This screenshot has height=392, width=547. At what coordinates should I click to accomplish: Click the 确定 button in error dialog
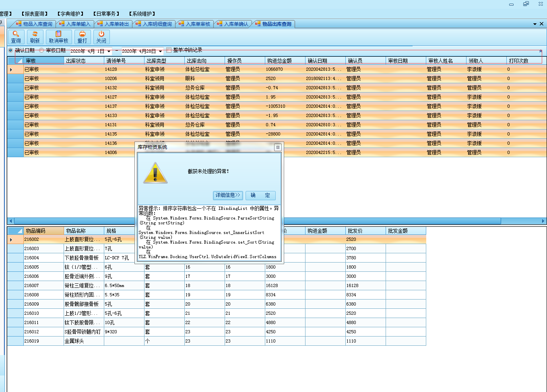tap(260, 195)
